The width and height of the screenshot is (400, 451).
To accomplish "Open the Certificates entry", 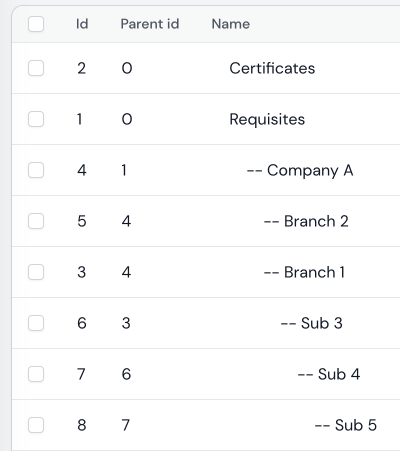I will pos(272,68).
